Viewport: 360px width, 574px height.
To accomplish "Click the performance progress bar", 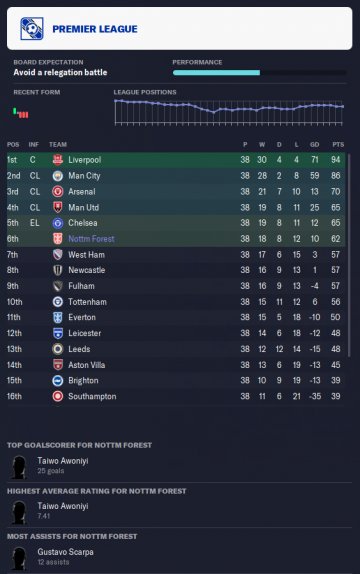I will 259,72.
